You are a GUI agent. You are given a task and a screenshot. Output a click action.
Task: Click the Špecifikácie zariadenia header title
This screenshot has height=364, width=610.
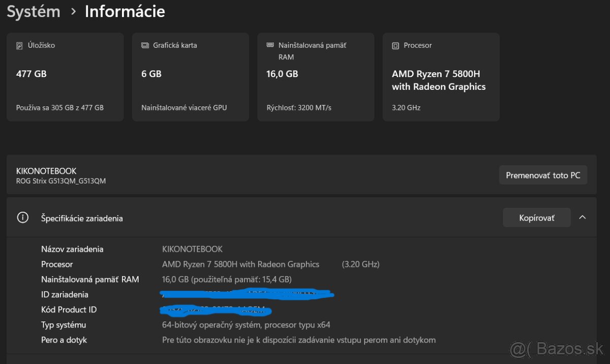[x=82, y=218]
